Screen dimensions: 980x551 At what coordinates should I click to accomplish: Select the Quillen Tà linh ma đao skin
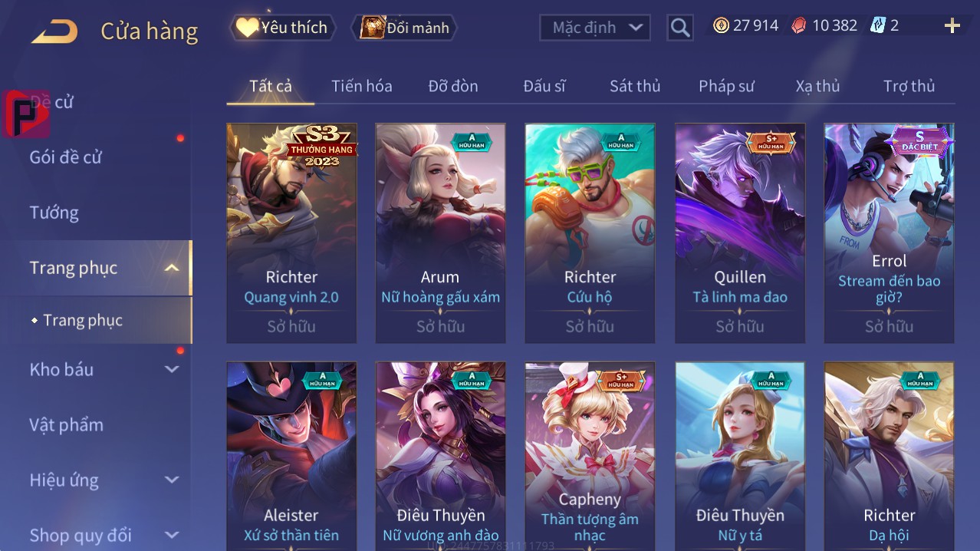(x=740, y=233)
